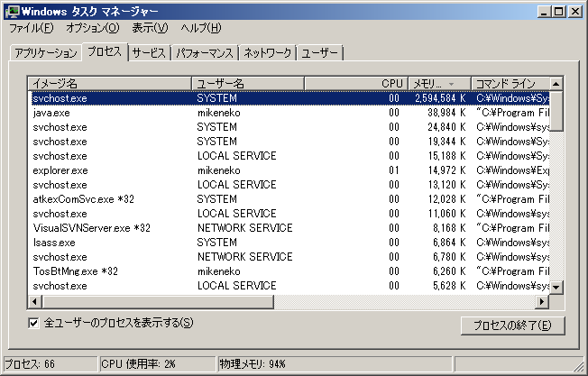The height and width of the screenshot is (376, 588).
Task: Select the explorer.exe process
Action: click(289, 170)
